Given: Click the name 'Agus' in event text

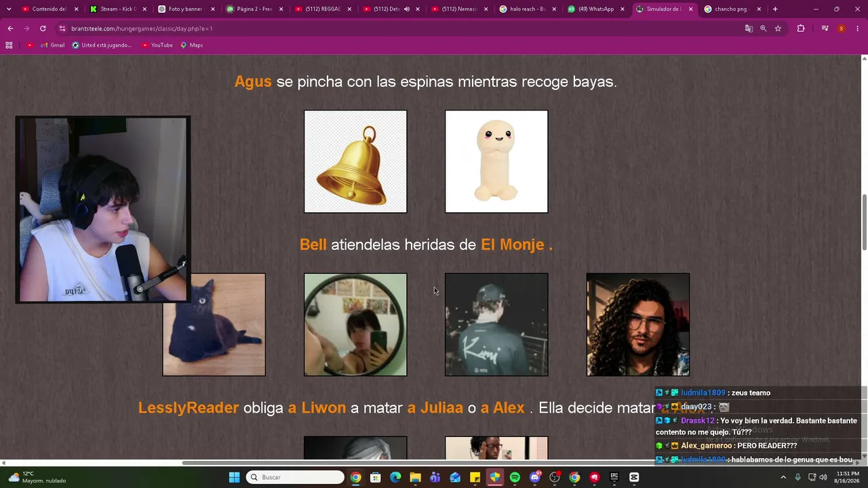Looking at the screenshot, I should click(253, 82).
